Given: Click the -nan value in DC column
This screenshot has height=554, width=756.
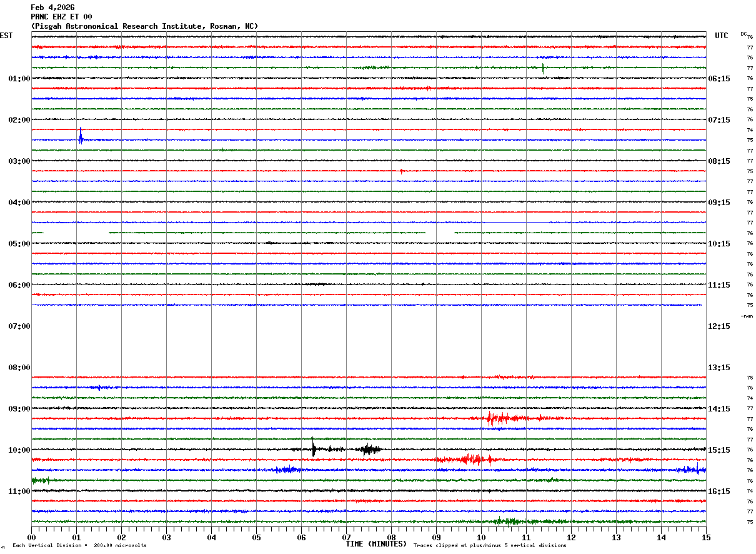Looking at the screenshot, I should click(747, 316).
